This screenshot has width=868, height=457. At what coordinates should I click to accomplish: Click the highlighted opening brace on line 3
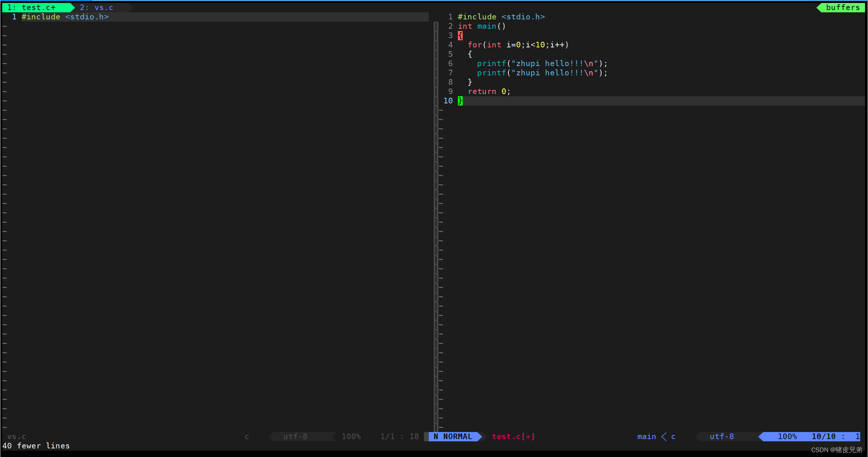(460, 35)
